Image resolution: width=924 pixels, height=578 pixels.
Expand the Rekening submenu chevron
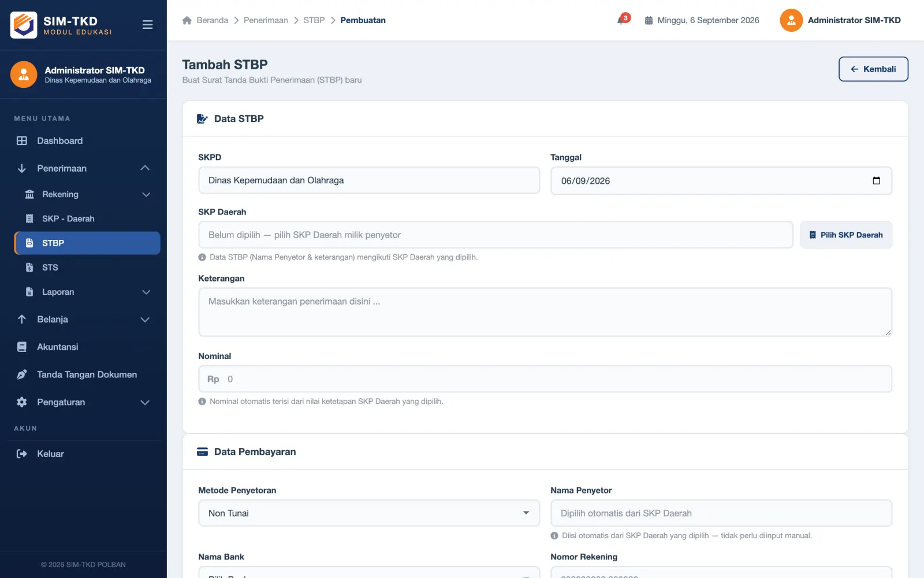146,195
